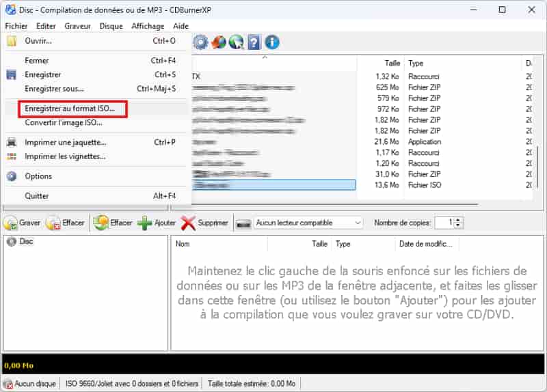Sort by Date de modific... column header
This screenshot has height=392, width=547.
[427, 244]
